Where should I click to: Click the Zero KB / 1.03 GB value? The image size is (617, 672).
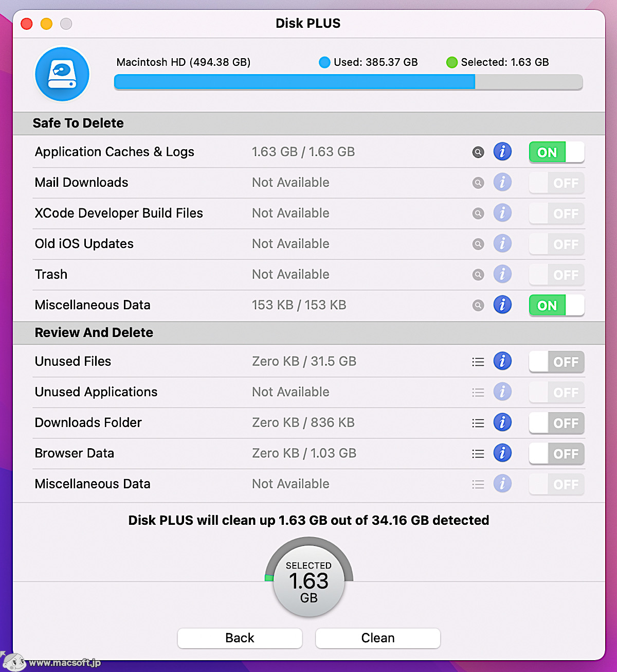[304, 453]
